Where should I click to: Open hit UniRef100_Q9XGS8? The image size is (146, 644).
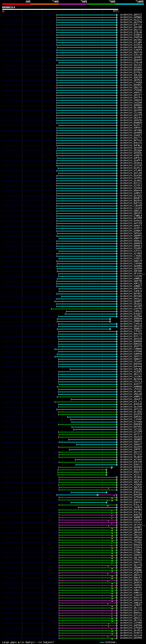tap(131, 339)
